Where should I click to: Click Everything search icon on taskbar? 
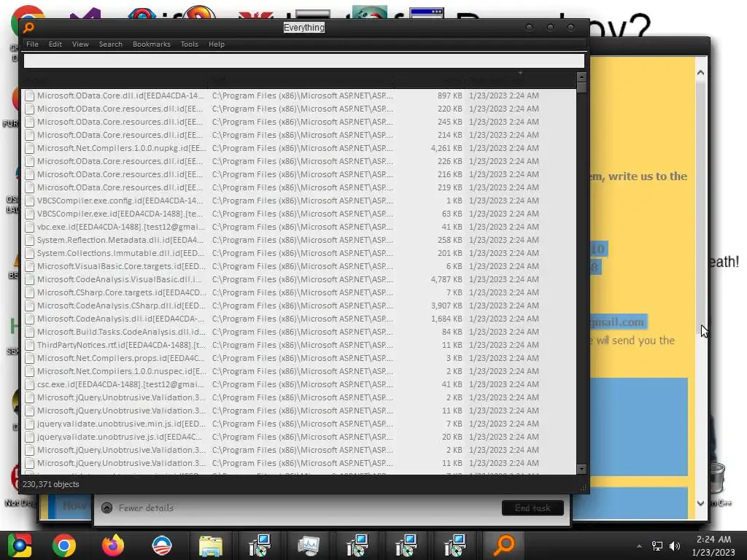tap(503, 545)
